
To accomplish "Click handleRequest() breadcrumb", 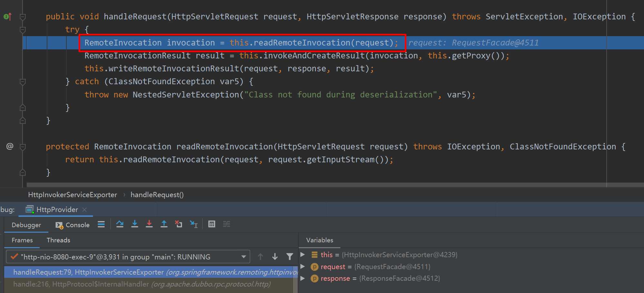I will pos(157,195).
